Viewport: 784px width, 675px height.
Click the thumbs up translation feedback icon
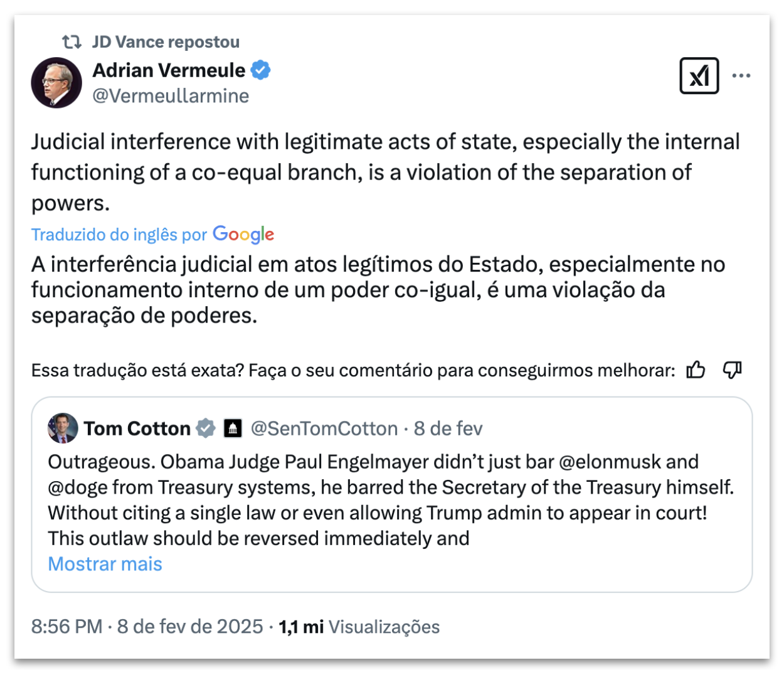696,370
